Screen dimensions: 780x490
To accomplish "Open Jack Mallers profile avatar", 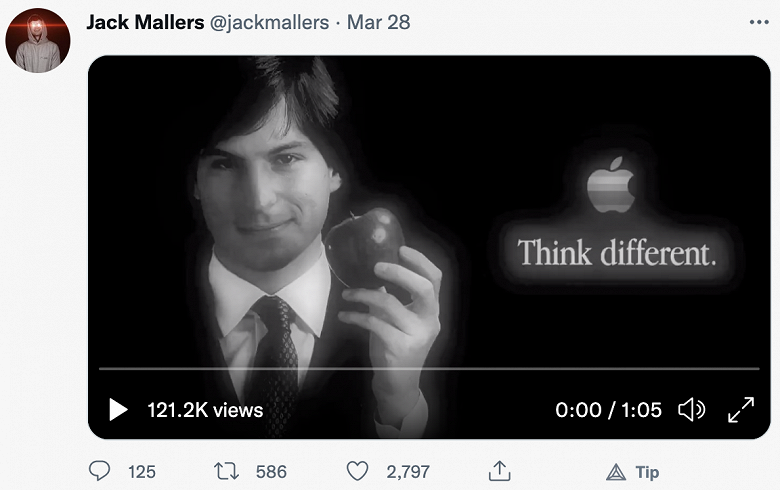I will (38, 39).
